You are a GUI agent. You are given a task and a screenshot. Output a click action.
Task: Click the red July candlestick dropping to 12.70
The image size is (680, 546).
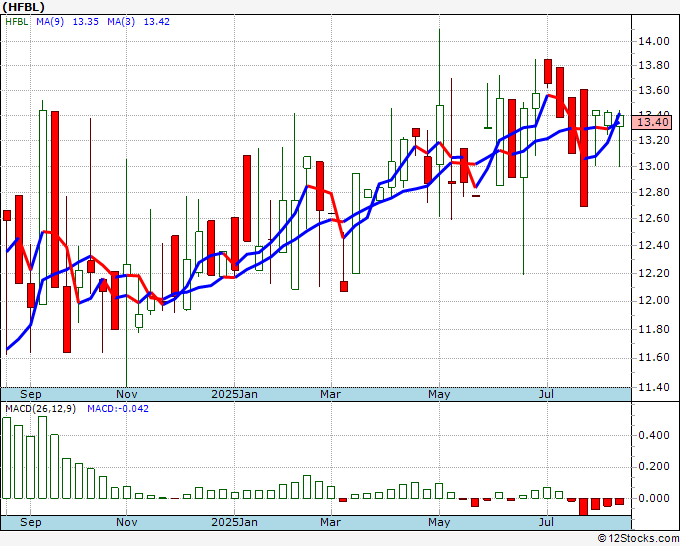pos(584,148)
